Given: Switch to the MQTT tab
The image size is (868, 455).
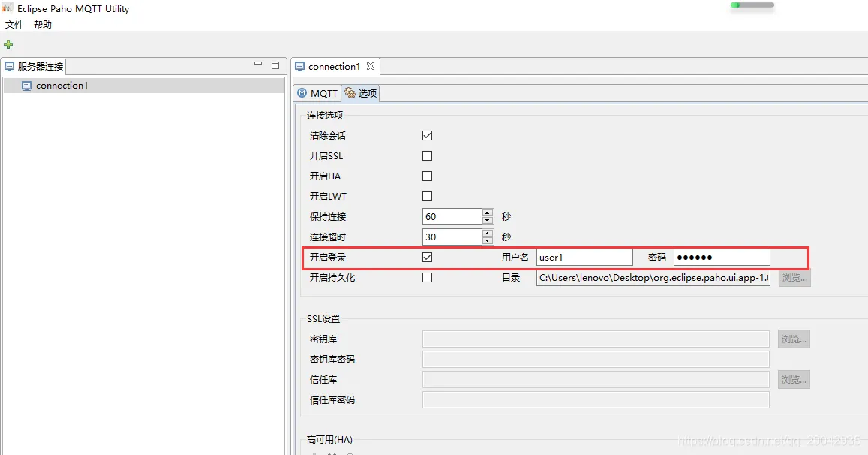Looking at the screenshot, I should pos(317,93).
